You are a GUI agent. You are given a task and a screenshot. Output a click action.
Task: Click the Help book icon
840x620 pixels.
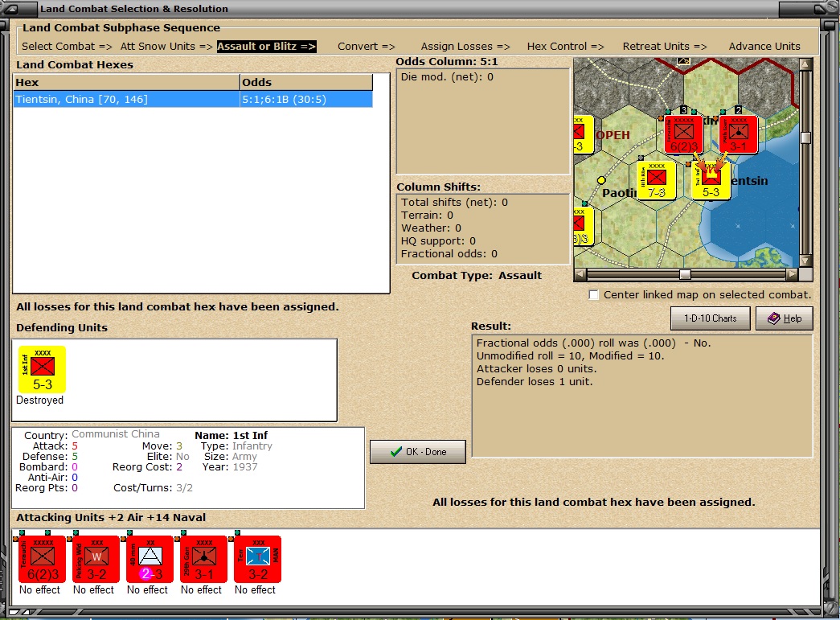coord(773,318)
